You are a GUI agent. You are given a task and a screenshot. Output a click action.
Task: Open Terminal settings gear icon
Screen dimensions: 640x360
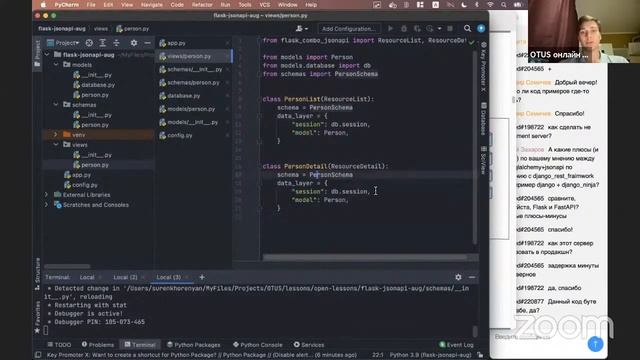458,277
